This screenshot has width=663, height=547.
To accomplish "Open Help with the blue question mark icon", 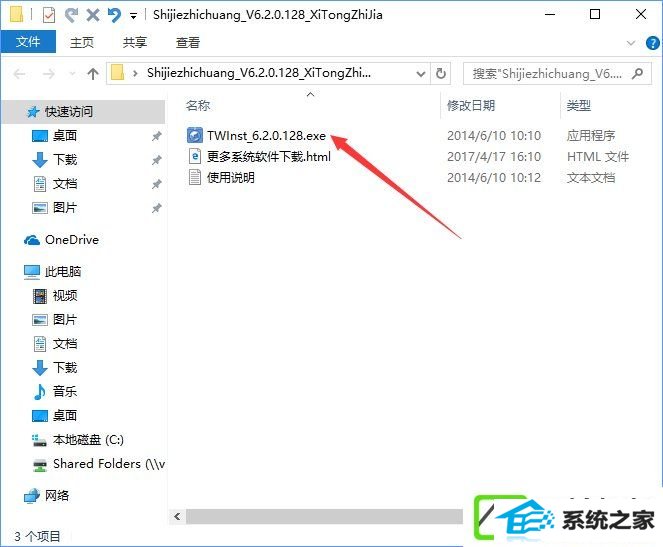I will point(653,43).
